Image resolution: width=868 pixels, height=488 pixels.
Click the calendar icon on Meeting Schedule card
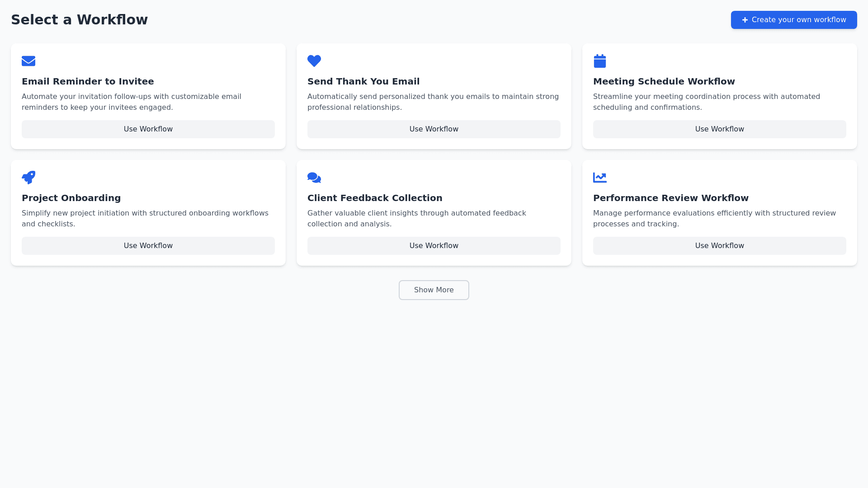[x=600, y=61]
